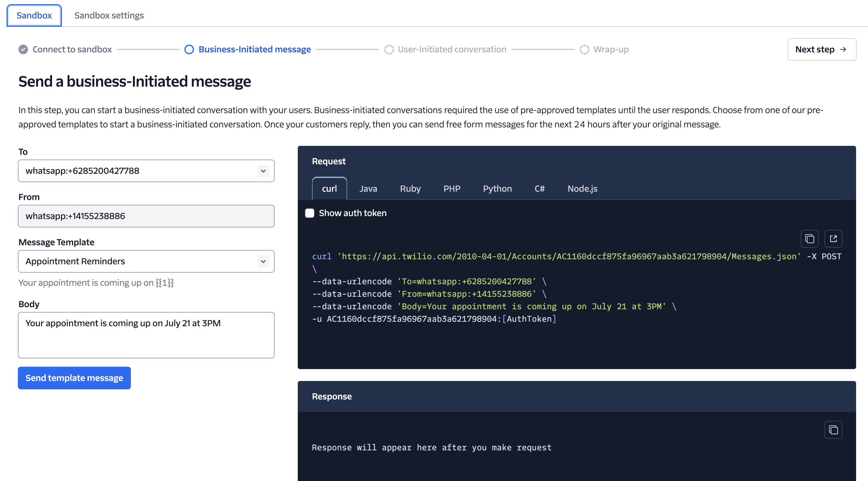Select the Business-Initiated message step circle
868x481 pixels.
(189, 49)
